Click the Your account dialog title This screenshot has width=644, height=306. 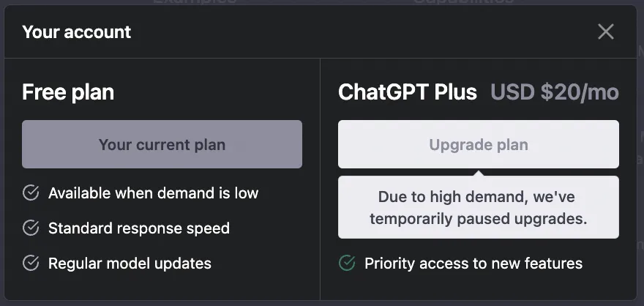(x=77, y=32)
